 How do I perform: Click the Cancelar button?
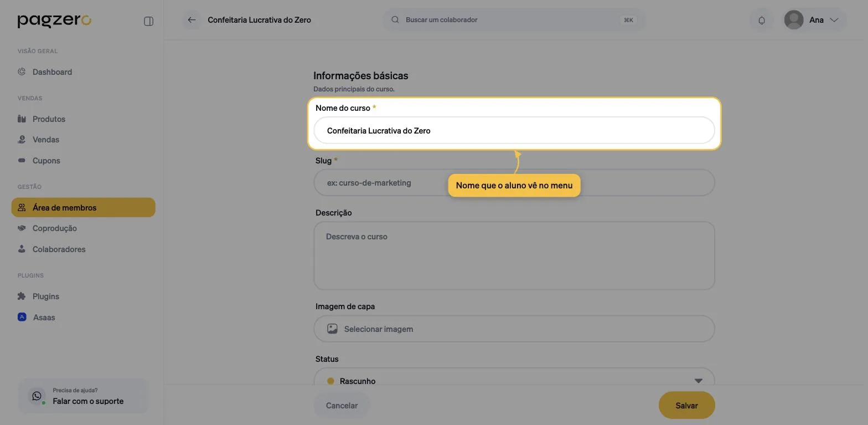click(342, 406)
